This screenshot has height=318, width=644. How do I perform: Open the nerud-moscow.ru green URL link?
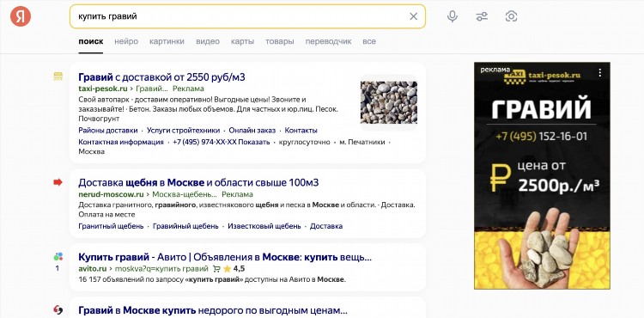click(x=111, y=194)
